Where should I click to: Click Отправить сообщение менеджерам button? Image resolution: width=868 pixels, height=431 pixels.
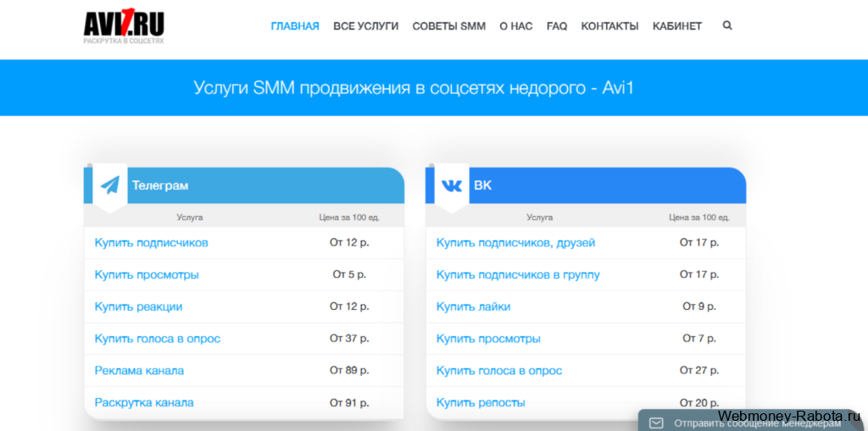[753, 421]
